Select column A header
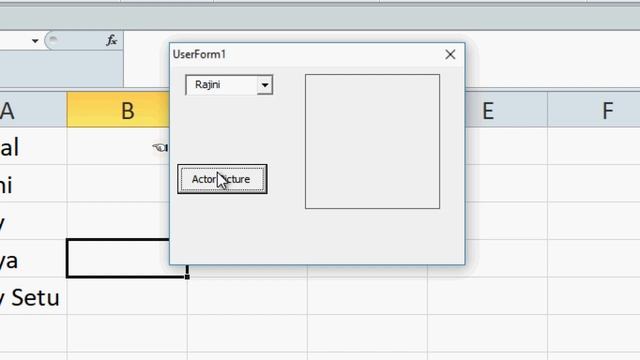Viewport: 640px width, 360px height. (x=33, y=110)
